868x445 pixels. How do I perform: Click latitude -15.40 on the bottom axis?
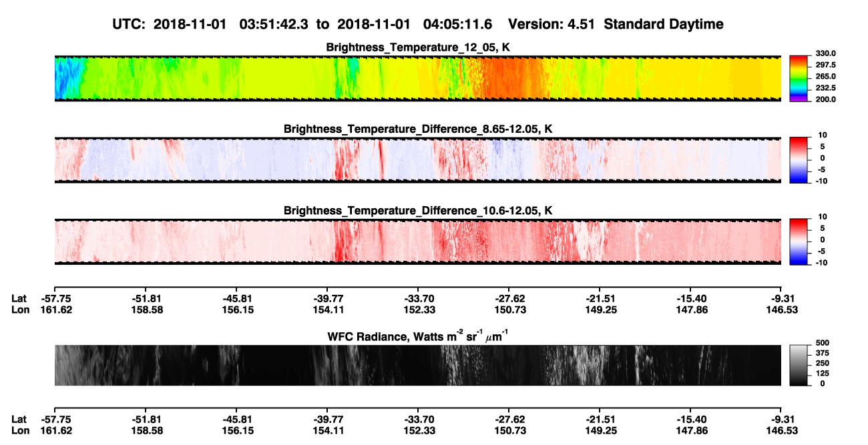point(691,419)
